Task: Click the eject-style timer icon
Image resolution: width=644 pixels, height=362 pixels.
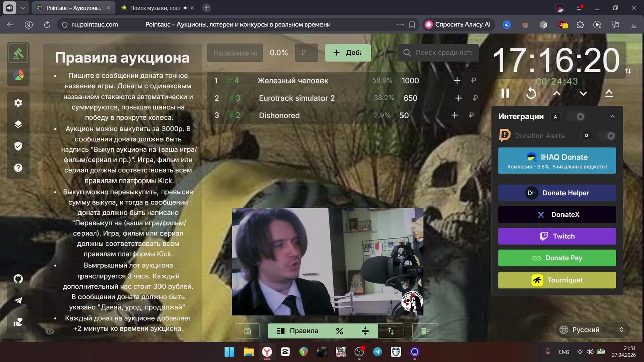Action: click(x=609, y=93)
